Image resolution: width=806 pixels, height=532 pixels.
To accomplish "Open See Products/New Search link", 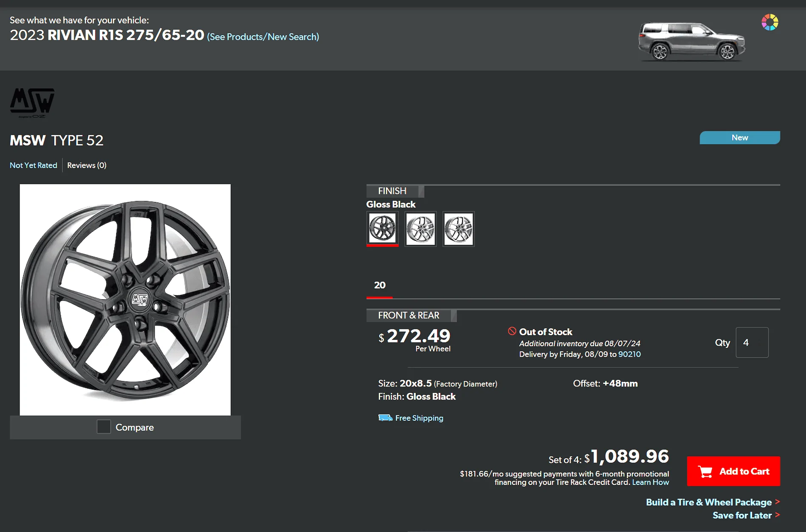I will 263,37.
